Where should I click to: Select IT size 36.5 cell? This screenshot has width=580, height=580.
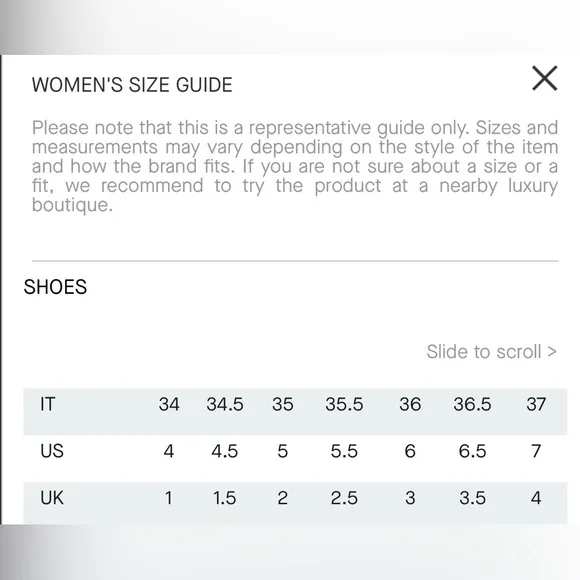tap(472, 404)
